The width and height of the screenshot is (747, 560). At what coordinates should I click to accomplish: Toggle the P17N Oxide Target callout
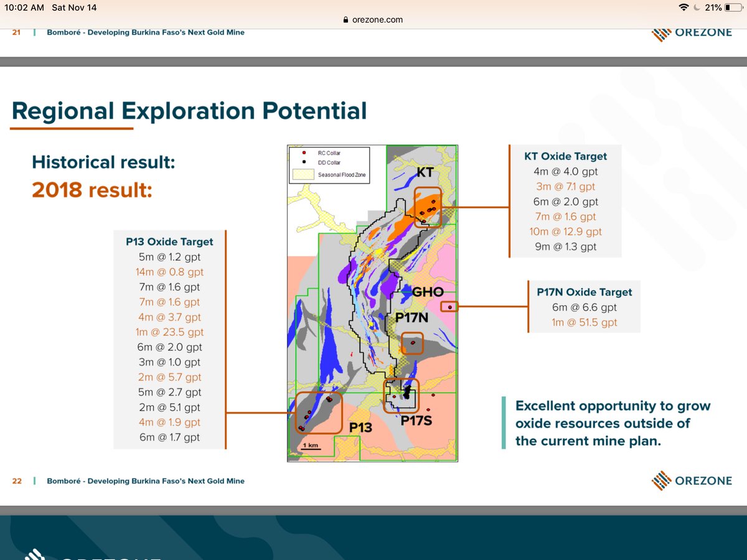[584, 307]
